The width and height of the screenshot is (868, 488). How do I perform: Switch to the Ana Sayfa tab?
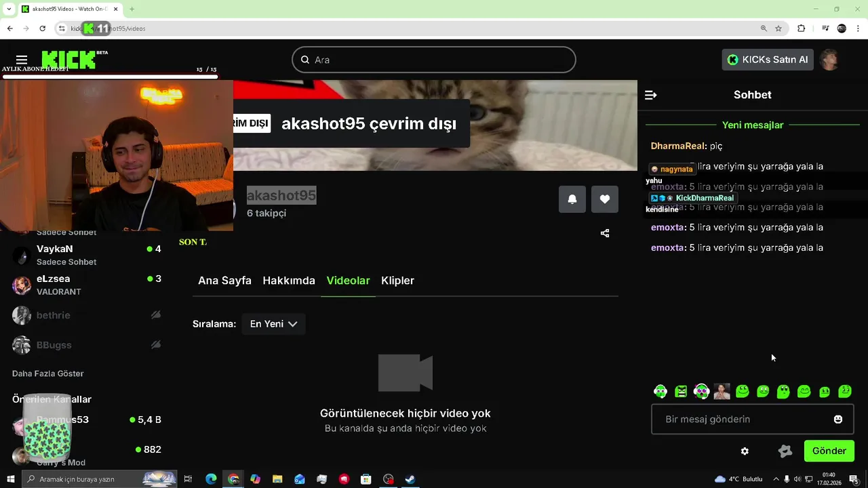coord(224,281)
